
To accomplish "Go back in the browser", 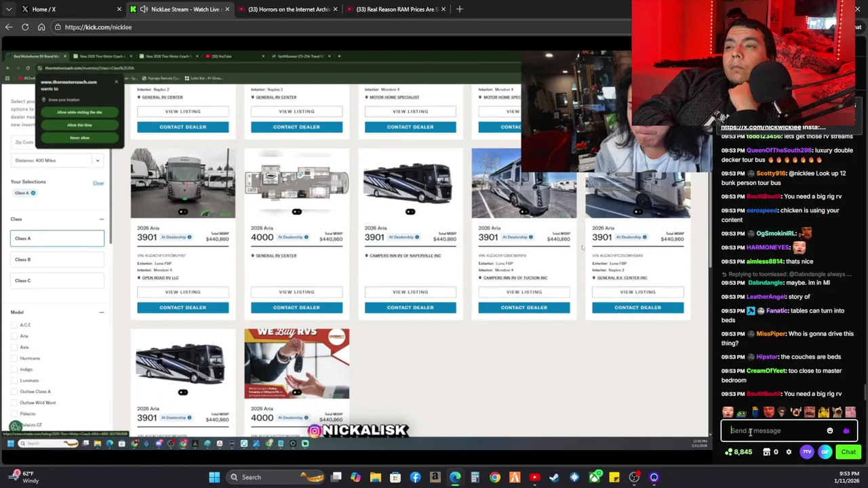I will tap(9, 27).
